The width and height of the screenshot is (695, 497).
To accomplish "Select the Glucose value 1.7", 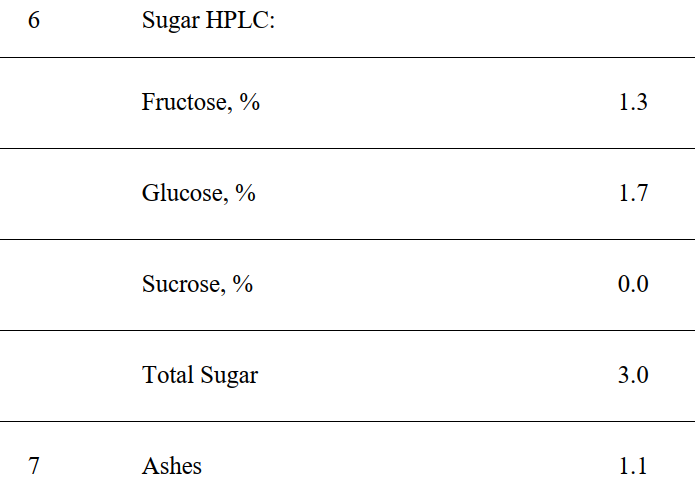I will (x=633, y=193).
